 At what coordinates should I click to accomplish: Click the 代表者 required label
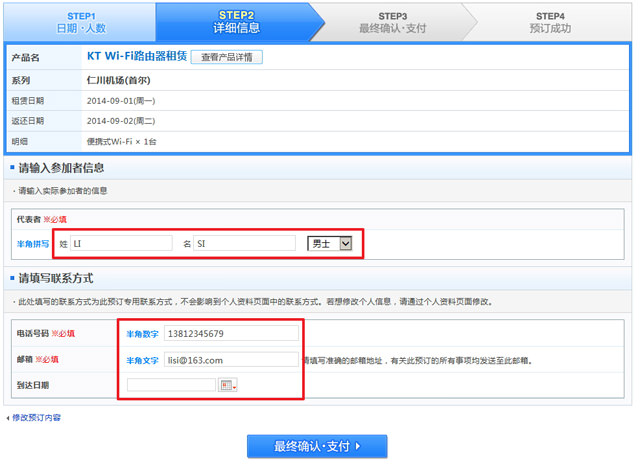pyautogui.click(x=41, y=220)
